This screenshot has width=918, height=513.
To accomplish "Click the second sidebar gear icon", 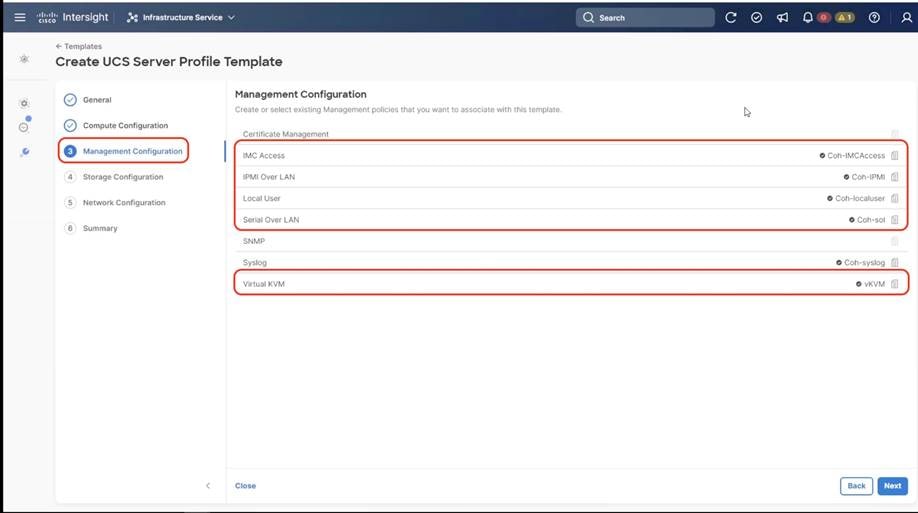I will coord(24,104).
